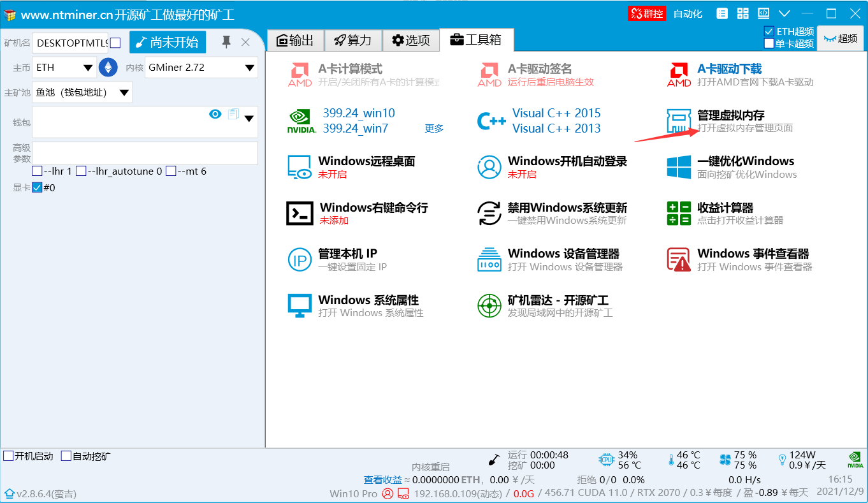Open Windows 设备管理器 icon

[x=489, y=259]
